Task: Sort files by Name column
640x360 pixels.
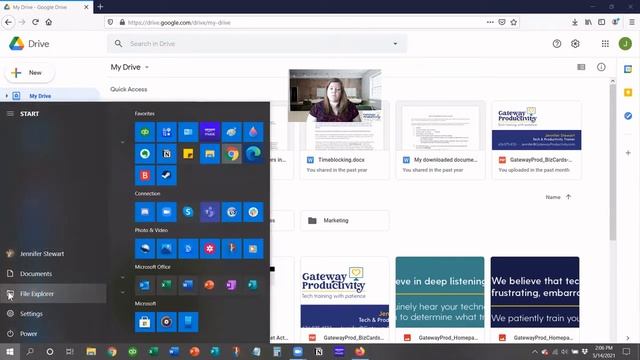Action: [553, 197]
